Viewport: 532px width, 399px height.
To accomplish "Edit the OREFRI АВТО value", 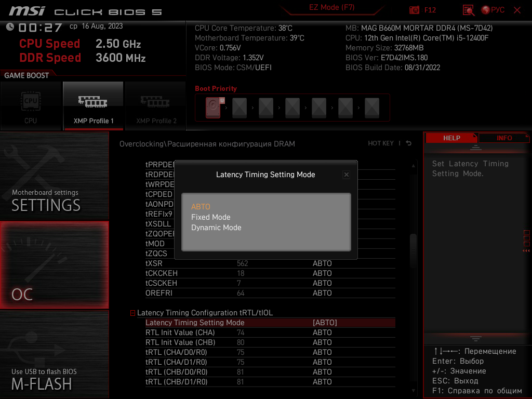I will pyautogui.click(x=322, y=293).
